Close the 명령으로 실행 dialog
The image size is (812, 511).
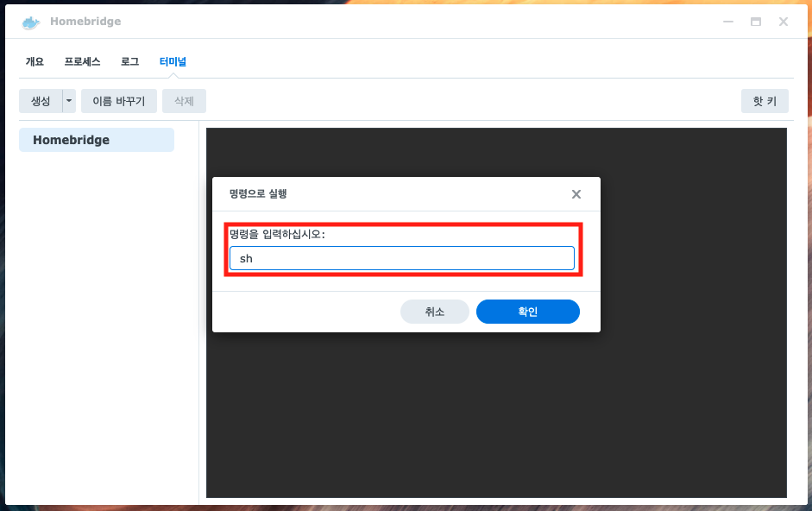576,194
